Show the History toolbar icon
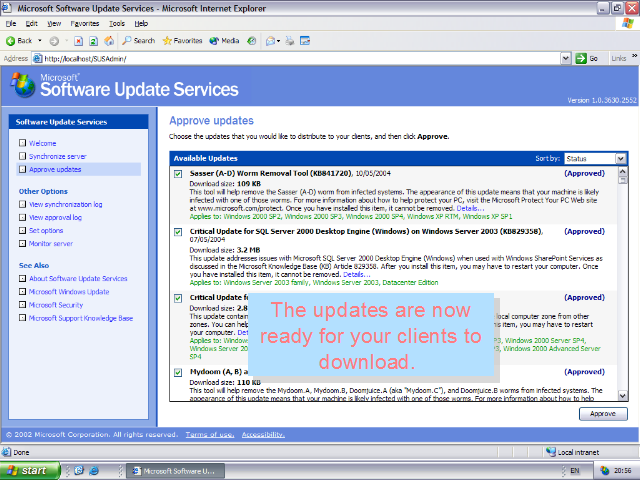Image resolution: width=640 pixels, height=480 pixels. pos(252,41)
